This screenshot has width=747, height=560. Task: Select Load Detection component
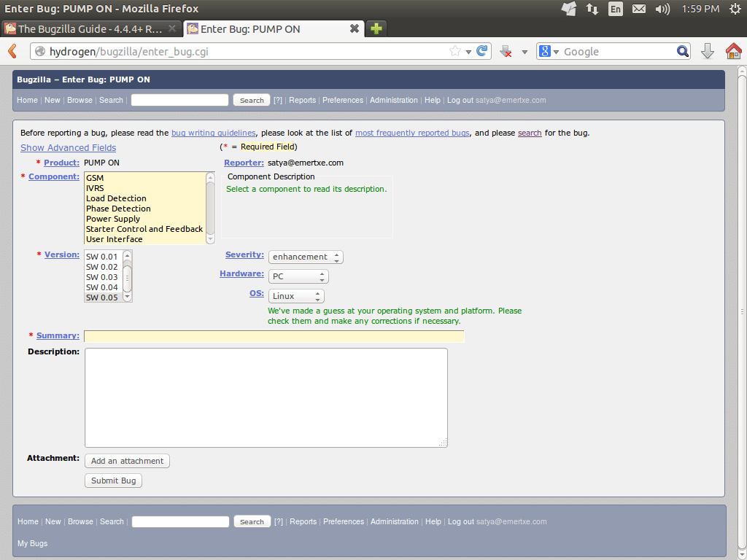pyautogui.click(x=145, y=198)
